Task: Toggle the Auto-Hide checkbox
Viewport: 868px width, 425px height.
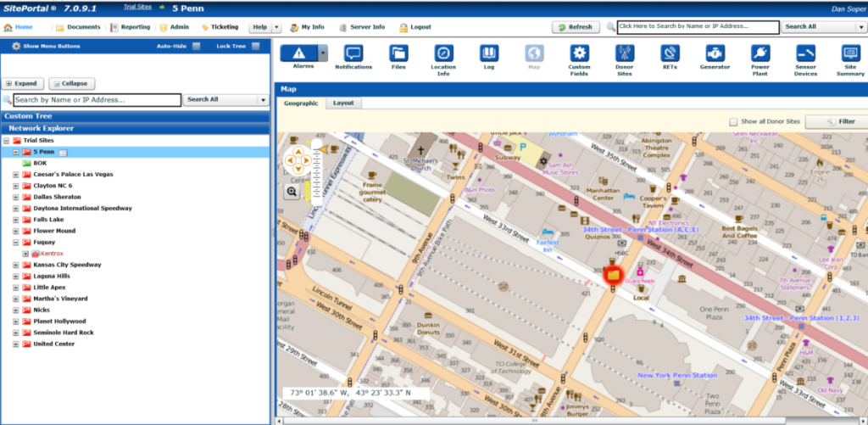Action: [x=197, y=47]
